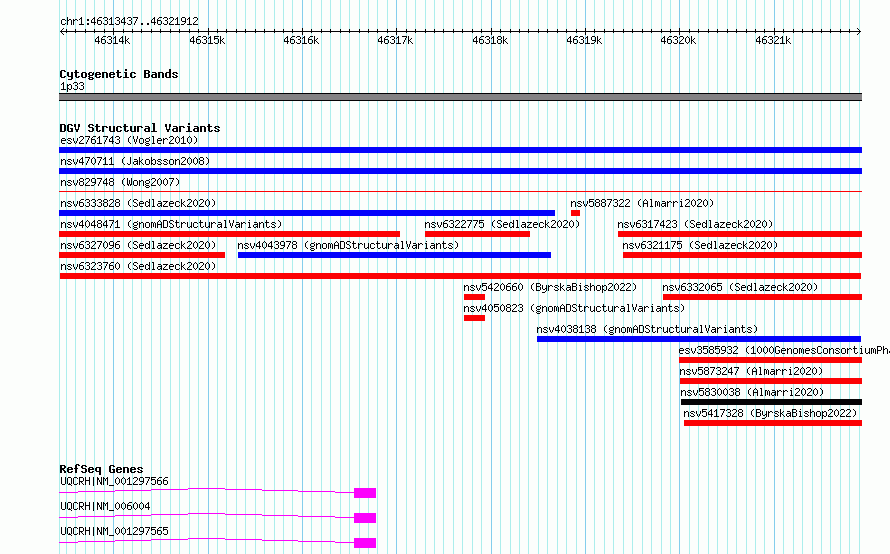Click the nsv5873247 (Almarri2020) label
Image resolution: width=890 pixels, height=554 pixels.
coord(752,371)
